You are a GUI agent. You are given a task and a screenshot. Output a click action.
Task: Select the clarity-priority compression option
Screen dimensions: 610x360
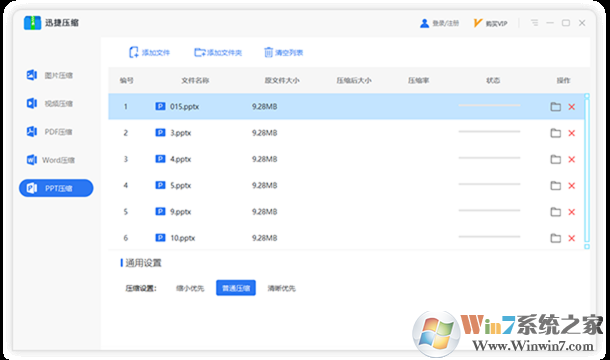click(x=281, y=288)
